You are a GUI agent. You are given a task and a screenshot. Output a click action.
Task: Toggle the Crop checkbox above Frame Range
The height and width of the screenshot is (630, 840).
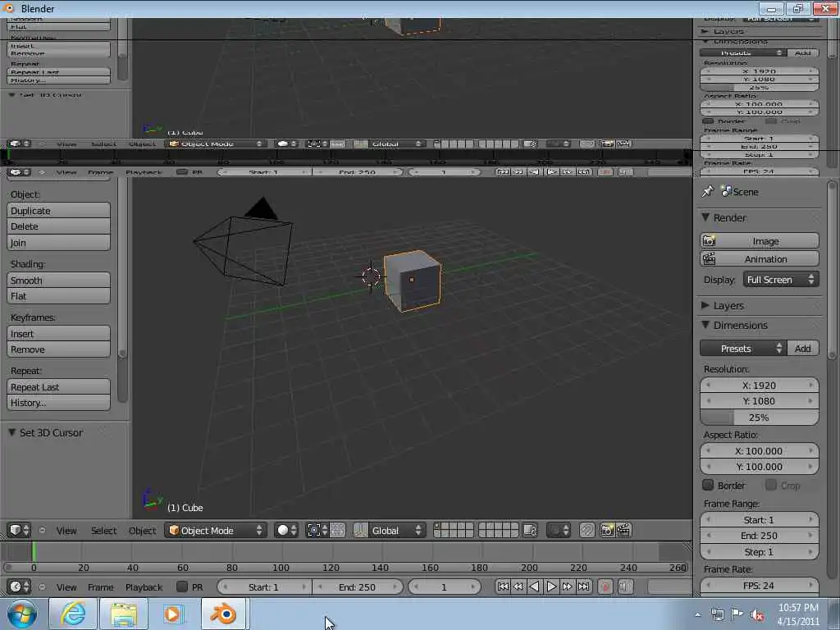click(771, 485)
